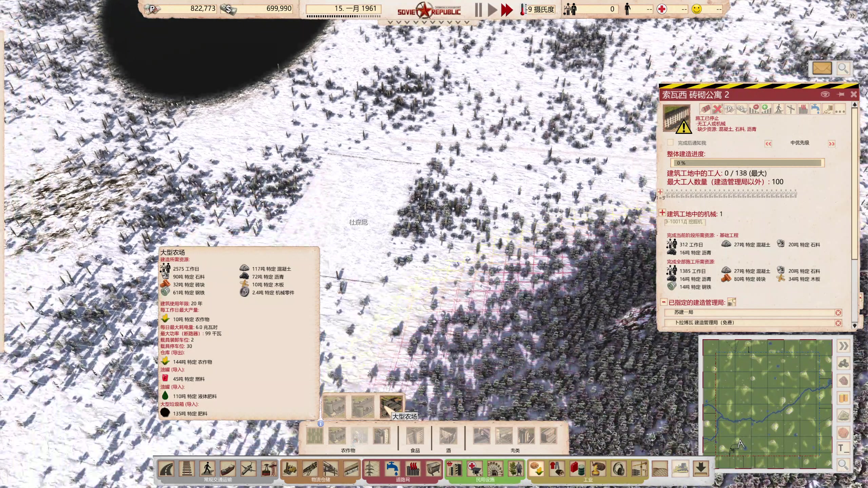The image size is (868, 488).
Task: Open the bulldozer terrain tool
Action: (680, 469)
